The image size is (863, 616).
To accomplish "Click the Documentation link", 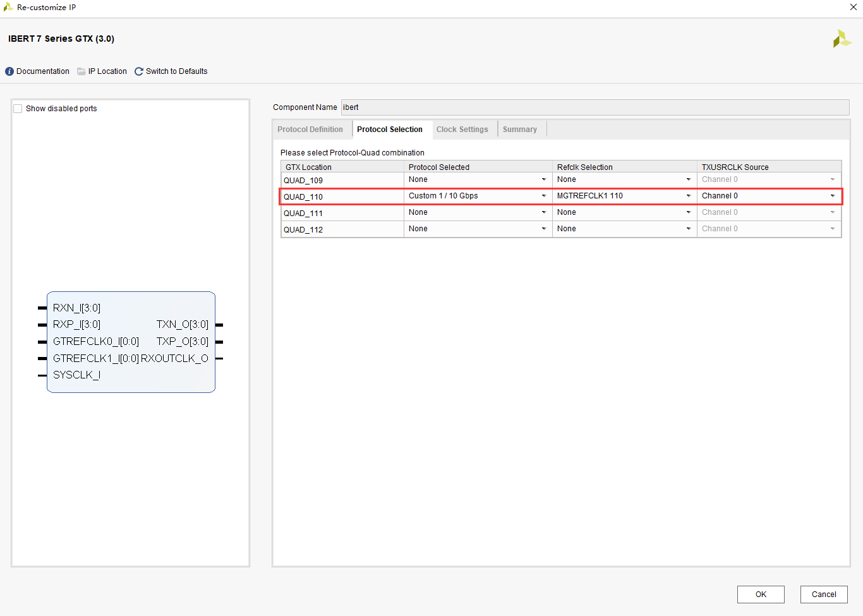I will coord(43,71).
